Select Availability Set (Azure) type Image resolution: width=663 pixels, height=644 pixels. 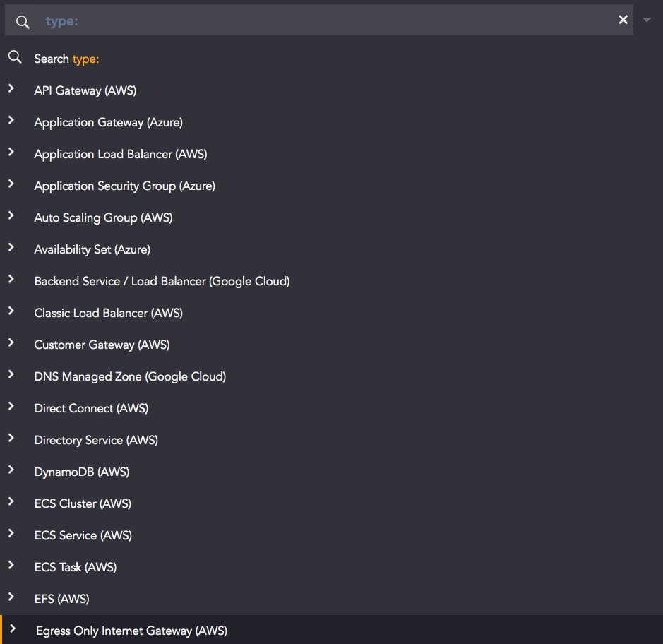(x=92, y=249)
